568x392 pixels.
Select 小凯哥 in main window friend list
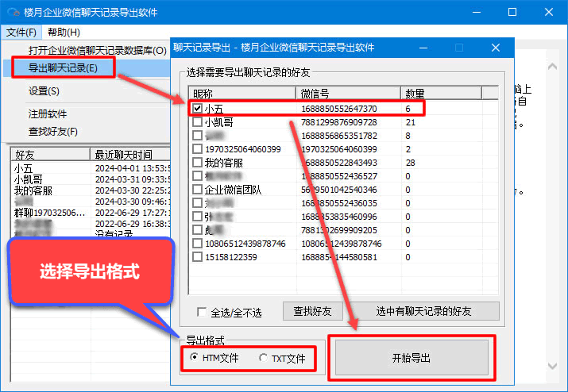[29, 179]
